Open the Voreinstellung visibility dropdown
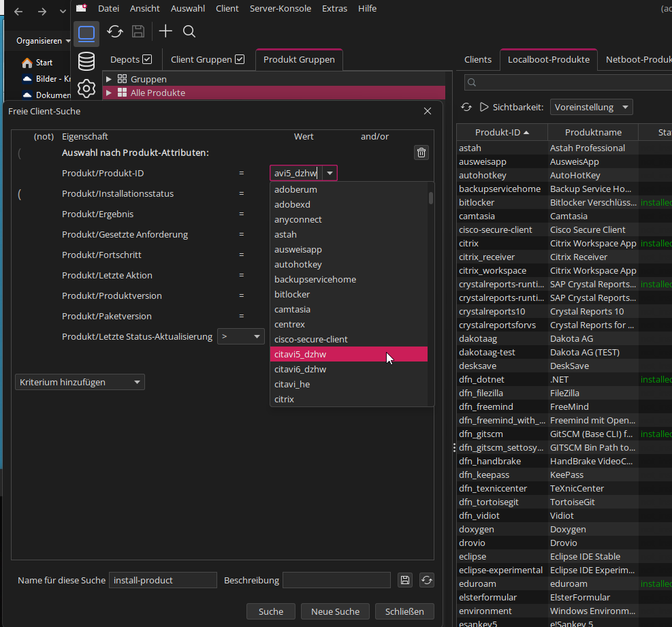This screenshot has width=672, height=627. (591, 107)
